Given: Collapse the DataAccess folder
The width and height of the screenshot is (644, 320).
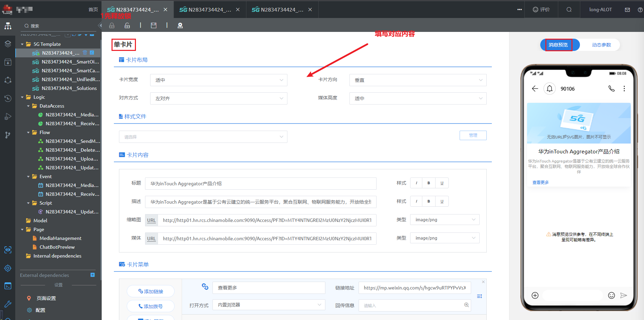Looking at the screenshot, I should tap(28, 106).
